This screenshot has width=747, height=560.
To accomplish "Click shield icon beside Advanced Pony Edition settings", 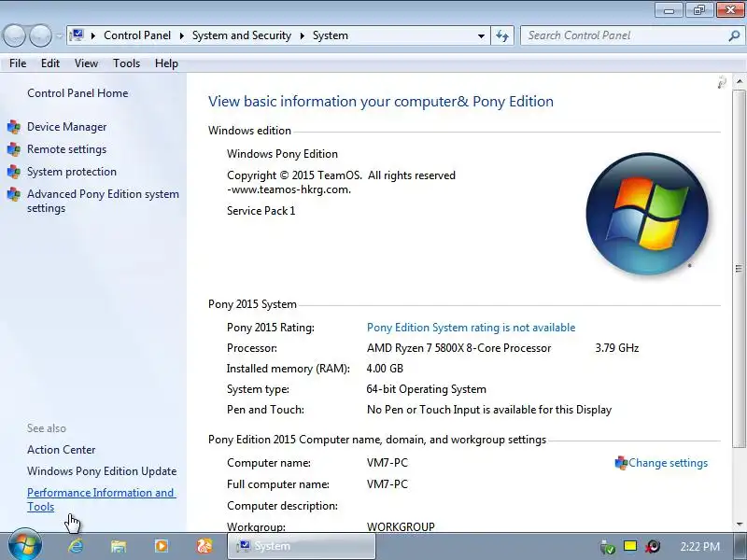I will (x=14, y=194).
